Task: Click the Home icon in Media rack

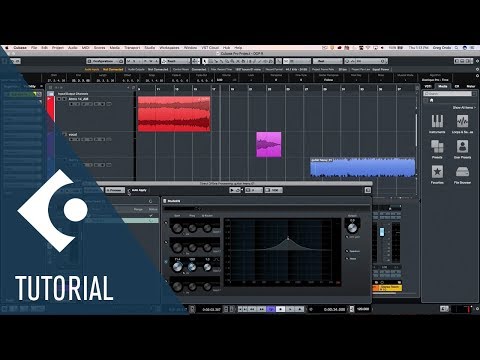Action: (x=431, y=100)
